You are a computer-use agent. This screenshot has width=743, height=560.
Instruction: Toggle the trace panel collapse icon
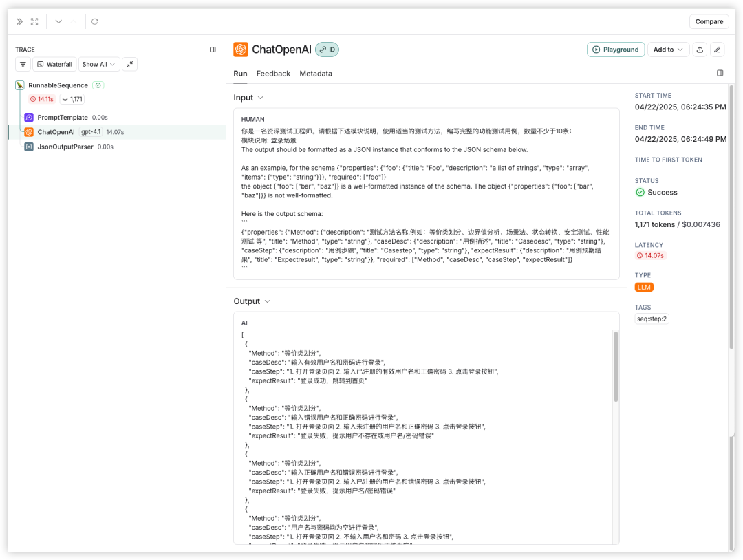pyautogui.click(x=213, y=50)
